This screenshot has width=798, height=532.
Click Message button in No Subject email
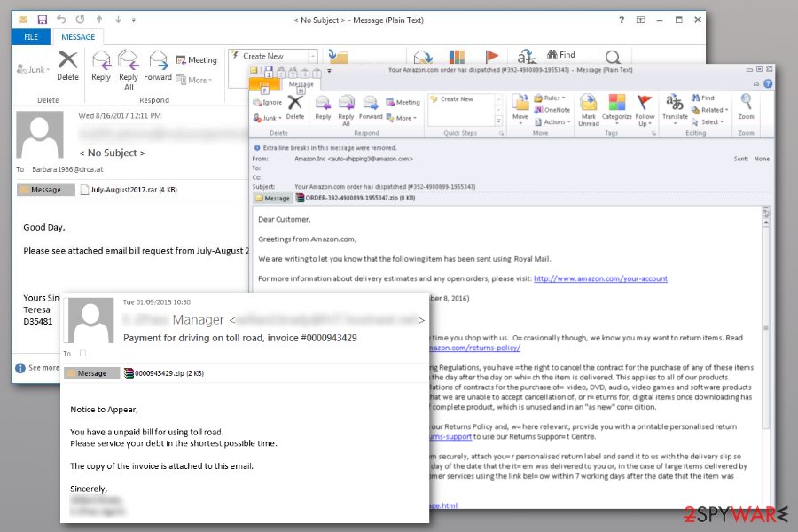[x=46, y=190]
